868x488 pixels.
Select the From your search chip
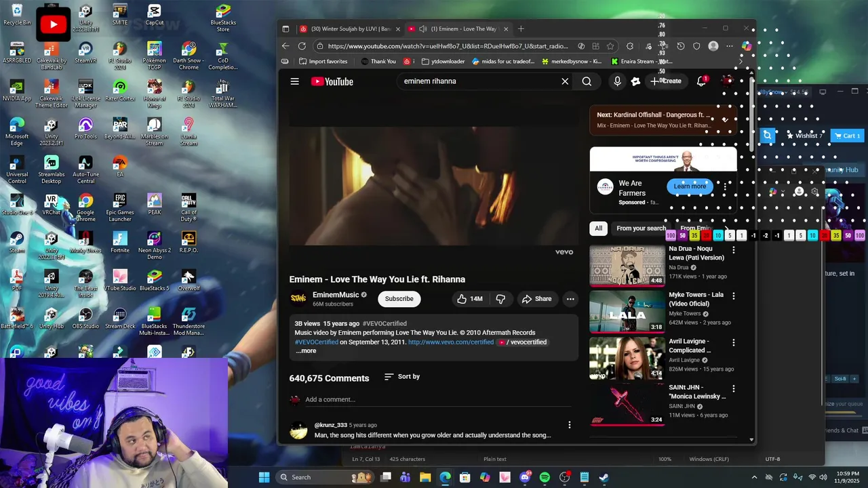(641, 228)
